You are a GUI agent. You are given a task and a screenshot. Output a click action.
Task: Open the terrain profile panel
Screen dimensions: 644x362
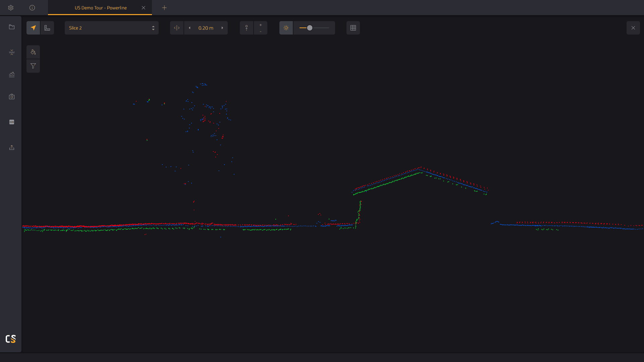[12, 75]
